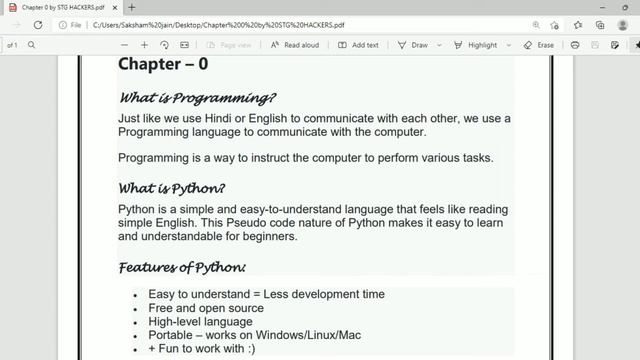Select the Chapter 0 by STG HACKERS tab
Screen dimensions: 640x360
click(x=63, y=7)
